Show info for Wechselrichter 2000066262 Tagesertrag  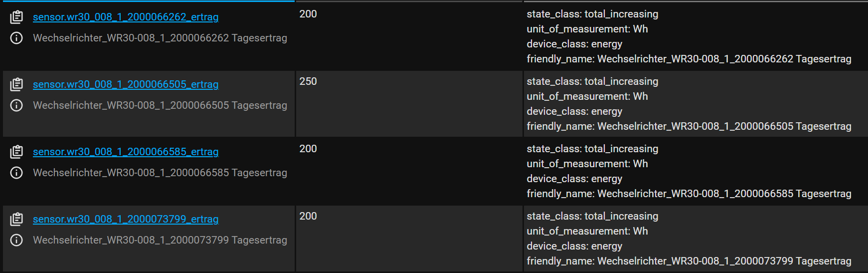16,38
